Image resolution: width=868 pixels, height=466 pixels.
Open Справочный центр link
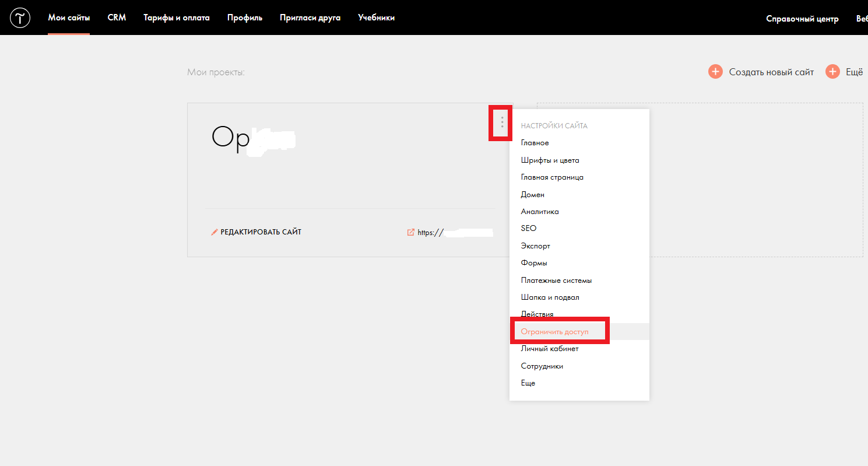(802, 19)
